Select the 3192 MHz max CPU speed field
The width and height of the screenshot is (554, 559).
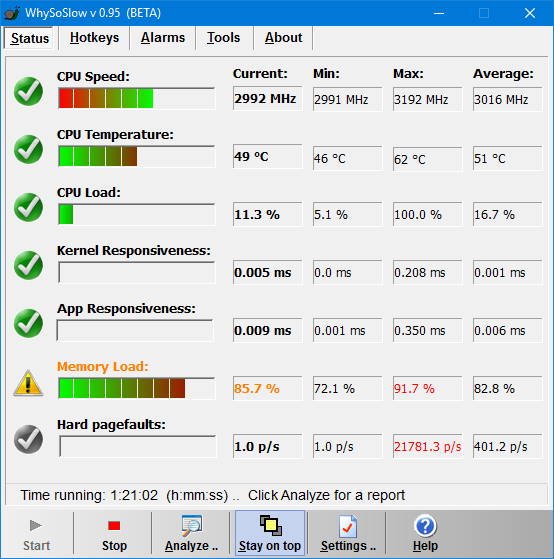[427, 99]
